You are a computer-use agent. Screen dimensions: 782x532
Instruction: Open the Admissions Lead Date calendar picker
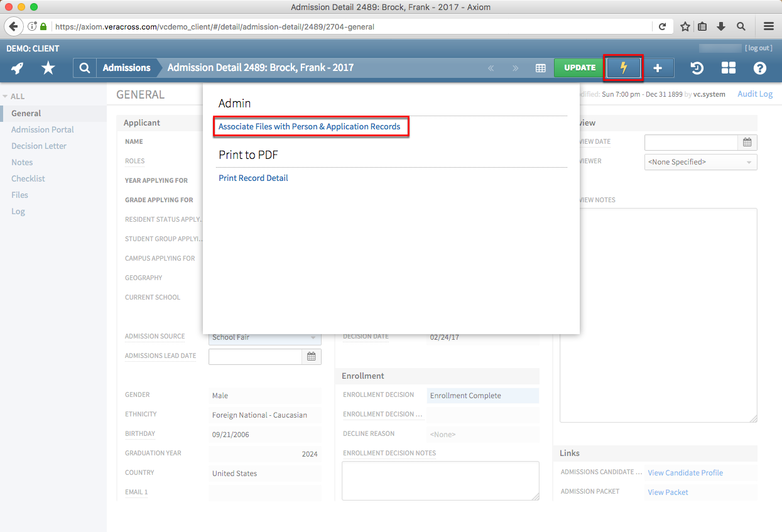[311, 356]
